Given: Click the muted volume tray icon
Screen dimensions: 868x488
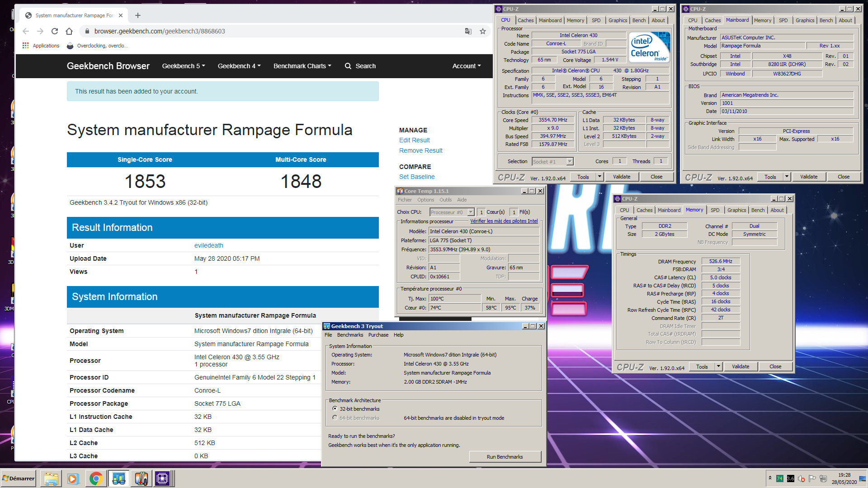Looking at the screenshot, I should (x=802, y=479).
